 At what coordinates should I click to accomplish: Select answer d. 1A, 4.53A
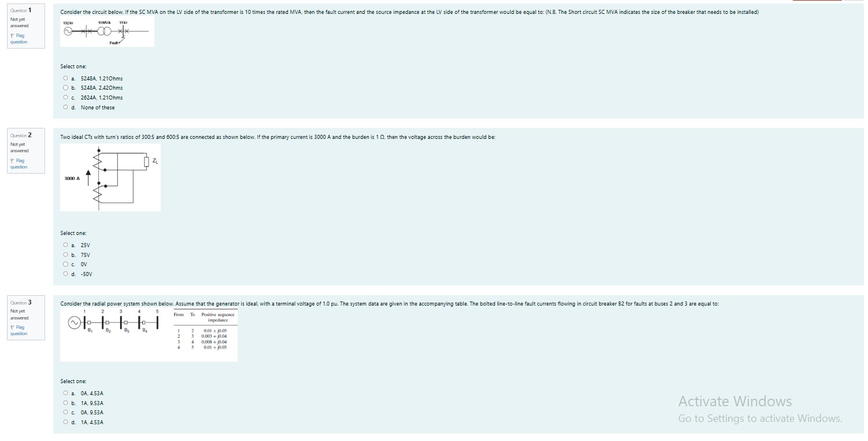(67, 422)
